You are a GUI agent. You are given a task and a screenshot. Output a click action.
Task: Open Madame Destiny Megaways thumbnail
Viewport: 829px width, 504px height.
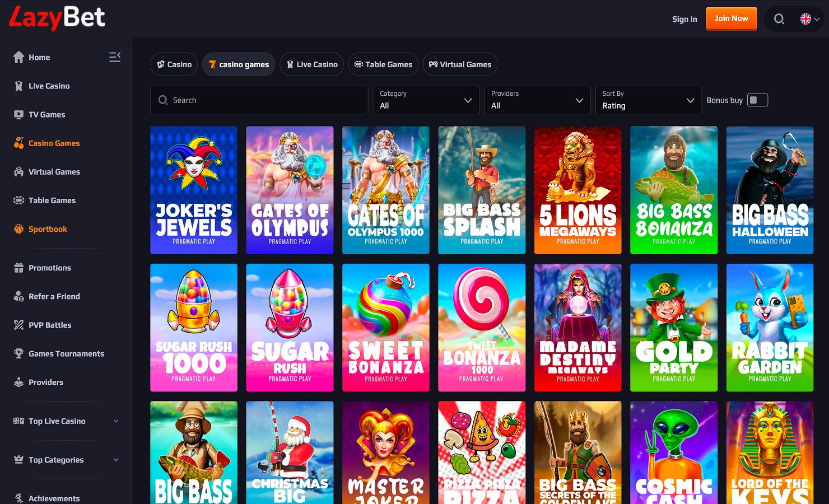[x=578, y=328]
